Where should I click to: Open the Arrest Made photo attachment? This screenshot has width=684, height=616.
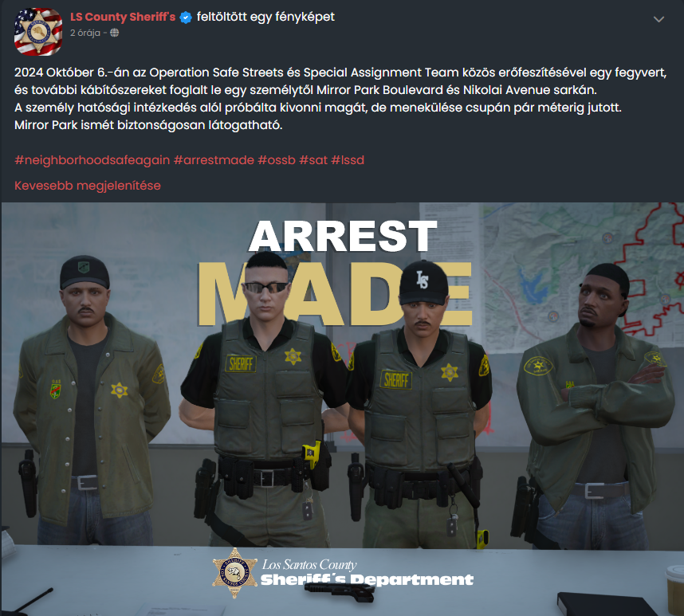(x=342, y=409)
